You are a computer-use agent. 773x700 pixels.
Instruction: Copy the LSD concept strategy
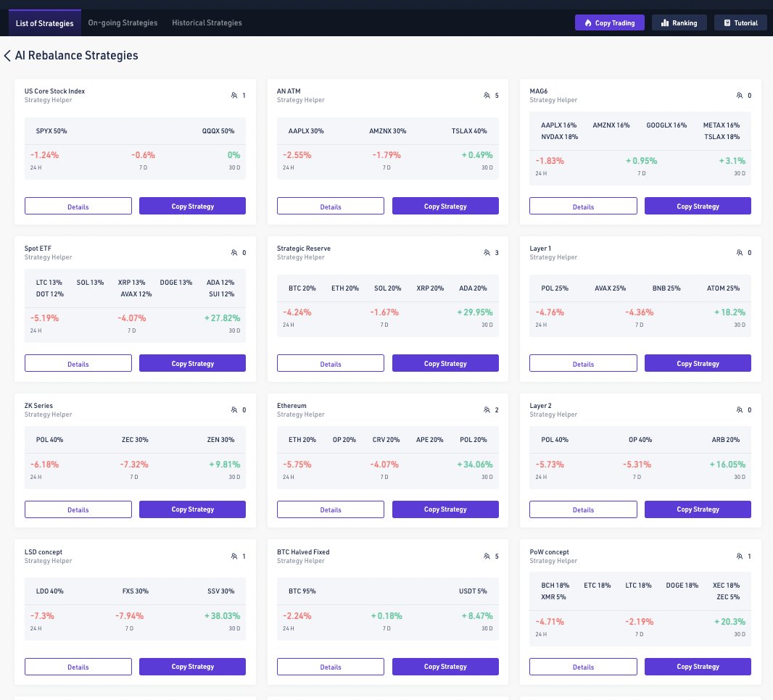coord(192,667)
